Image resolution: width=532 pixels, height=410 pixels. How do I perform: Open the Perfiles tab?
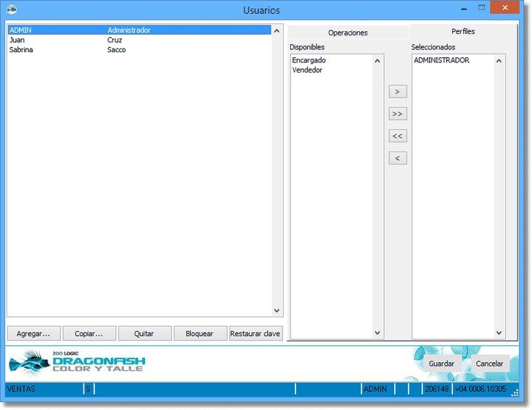click(463, 32)
